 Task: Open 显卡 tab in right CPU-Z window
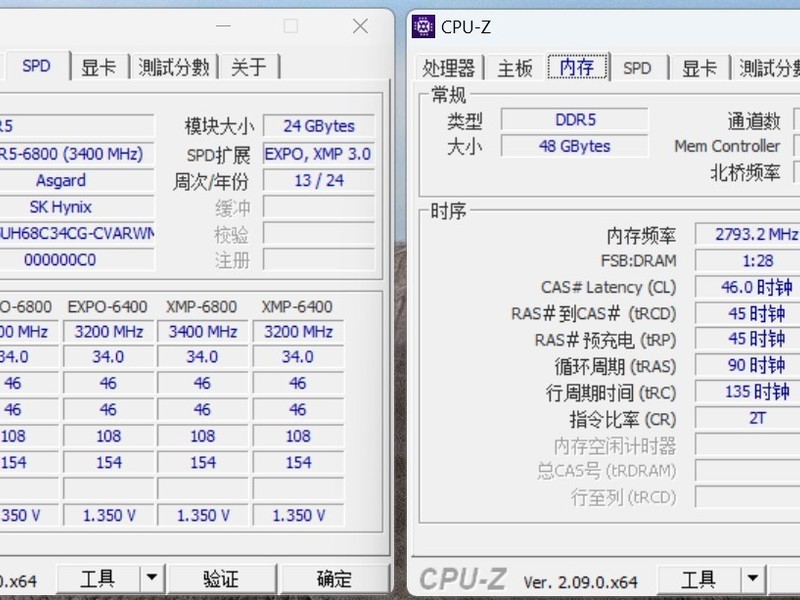click(x=699, y=68)
